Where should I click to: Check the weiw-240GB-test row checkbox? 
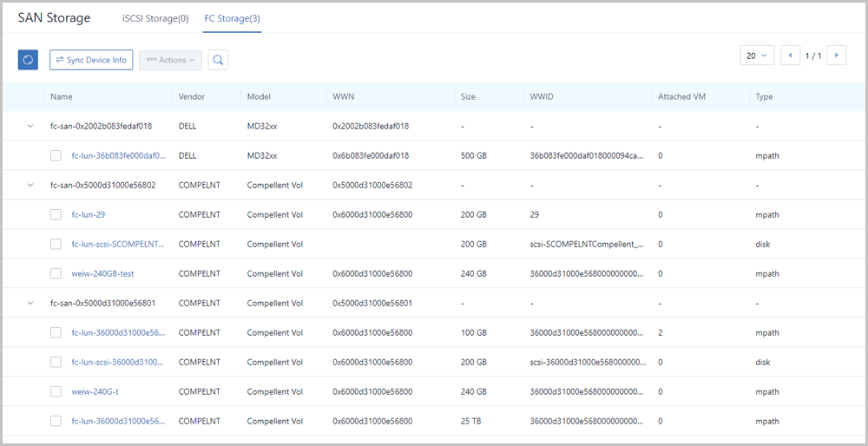(56, 273)
